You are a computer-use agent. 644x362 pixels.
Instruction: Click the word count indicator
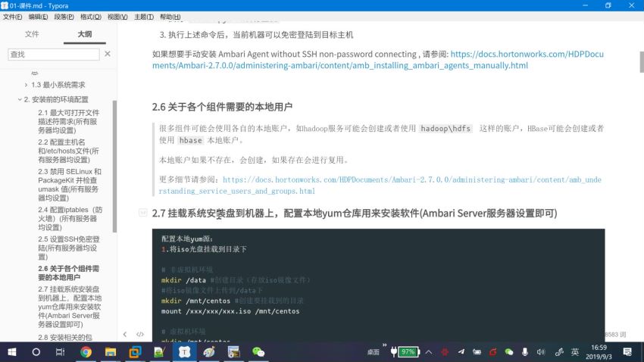[x=615, y=335]
